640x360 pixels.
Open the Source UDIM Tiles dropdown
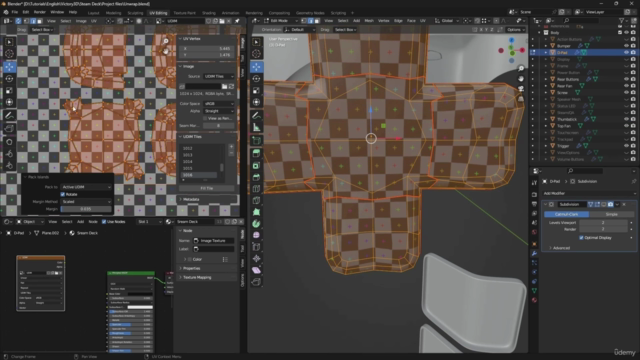click(219, 76)
